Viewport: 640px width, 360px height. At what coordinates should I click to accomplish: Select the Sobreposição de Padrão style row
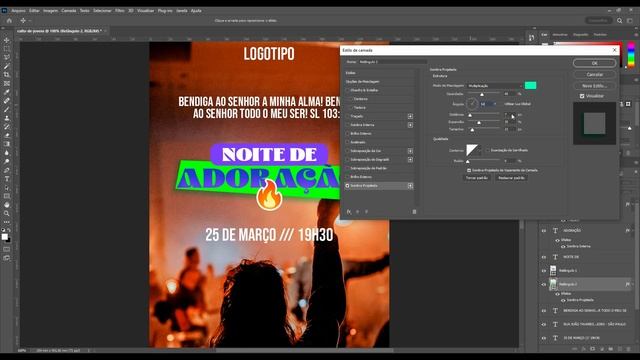379,168
